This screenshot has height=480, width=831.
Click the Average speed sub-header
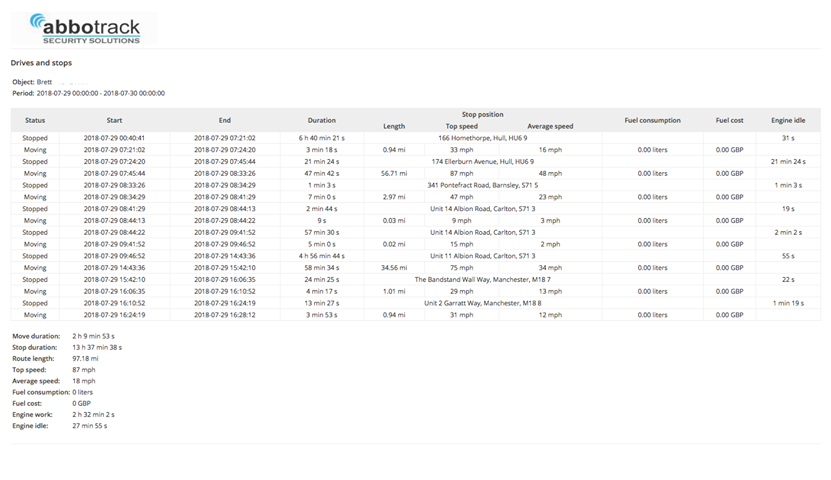(550, 127)
